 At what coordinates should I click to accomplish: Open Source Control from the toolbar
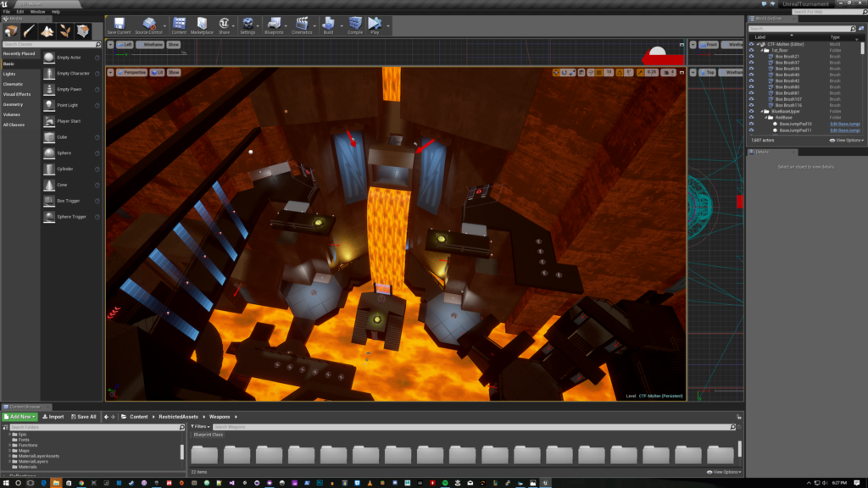click(148, 23)
